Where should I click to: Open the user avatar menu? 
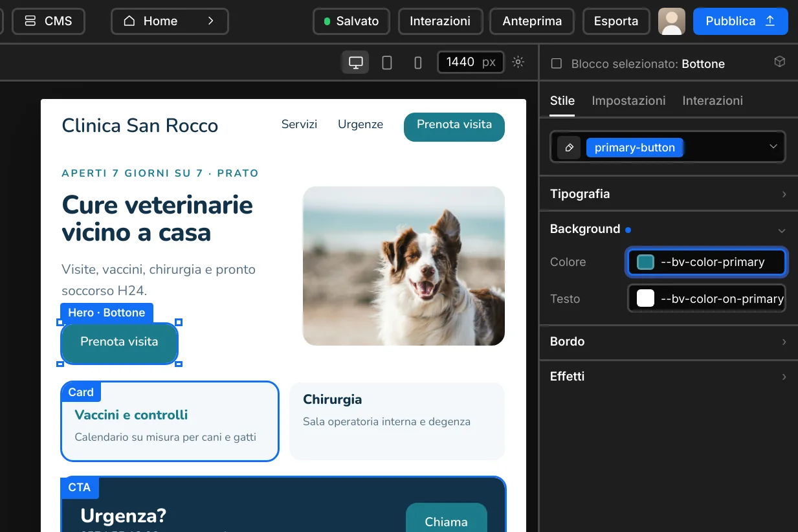point(672,21)
